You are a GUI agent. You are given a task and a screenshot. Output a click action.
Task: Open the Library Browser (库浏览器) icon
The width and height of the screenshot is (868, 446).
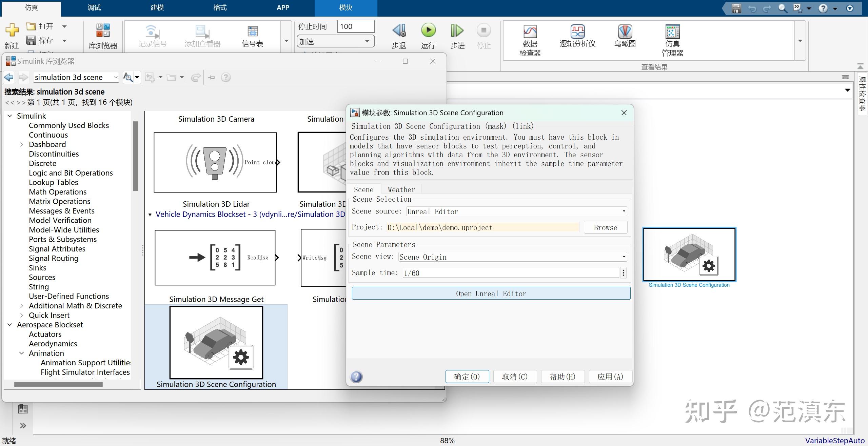click(103, 31)
